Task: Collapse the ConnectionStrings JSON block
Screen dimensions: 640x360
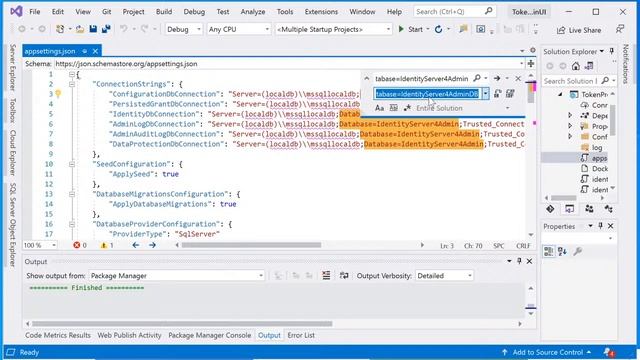Action: pyautogui.click(x=72, y=84)
